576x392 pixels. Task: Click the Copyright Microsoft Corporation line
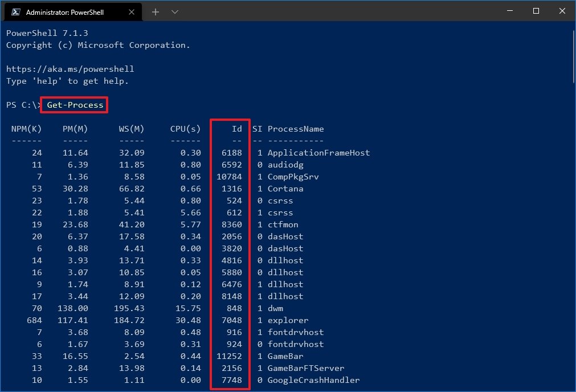point(98,45)
